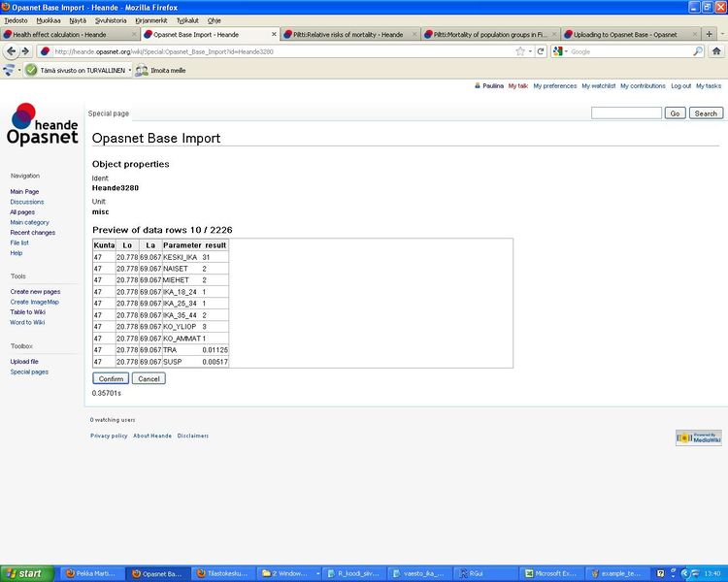Open My preferences link
Viewport: 728px width, 582px height.
(x=555, y=86)
